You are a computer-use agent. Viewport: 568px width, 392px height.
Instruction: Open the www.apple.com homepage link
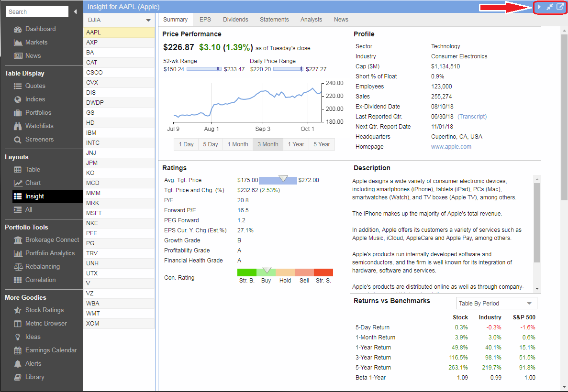[x=451, y=147]
